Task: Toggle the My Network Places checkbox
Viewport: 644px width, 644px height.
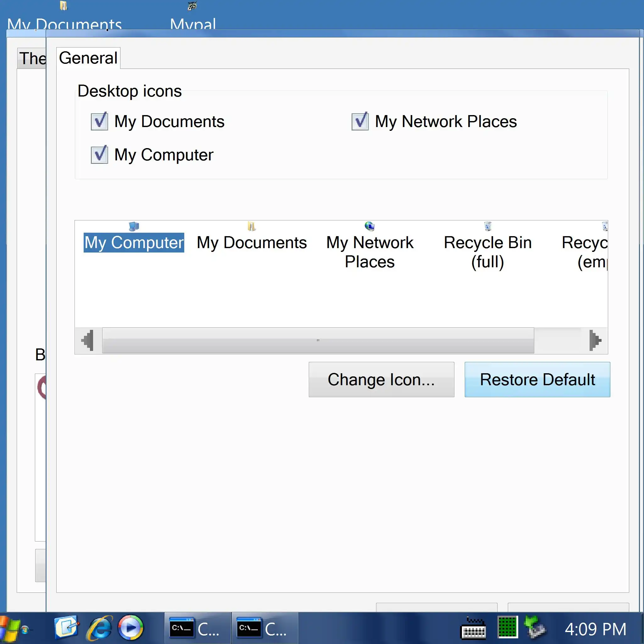Action: click(360, 121)
